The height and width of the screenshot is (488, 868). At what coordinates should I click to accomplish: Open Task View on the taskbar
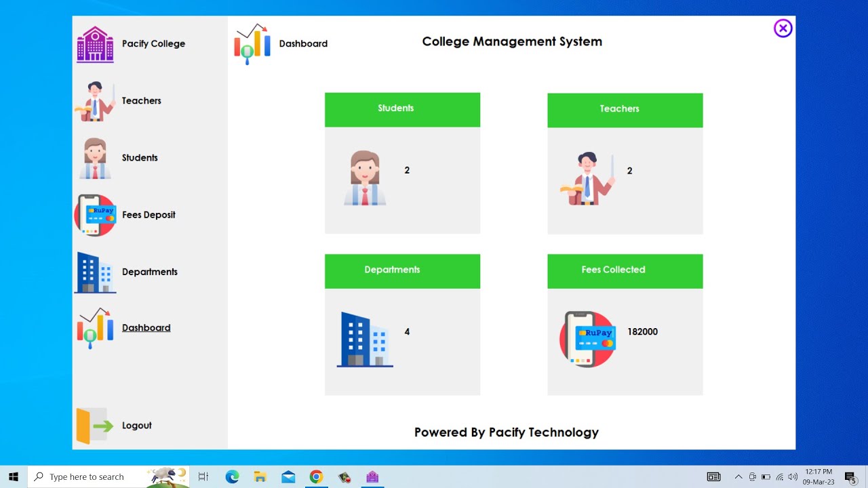[x=203, y=476]
